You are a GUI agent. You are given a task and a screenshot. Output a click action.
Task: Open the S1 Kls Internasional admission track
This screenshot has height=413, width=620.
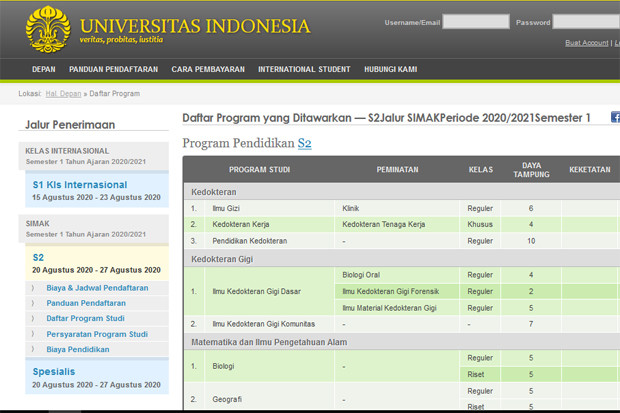pyautogui.click(x=97, y=190)
